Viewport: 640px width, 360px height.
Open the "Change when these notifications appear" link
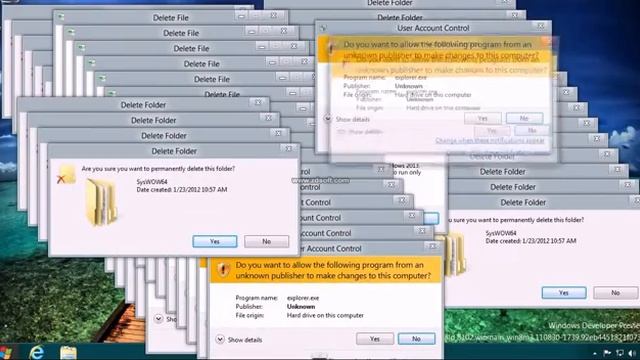point(489,140)
